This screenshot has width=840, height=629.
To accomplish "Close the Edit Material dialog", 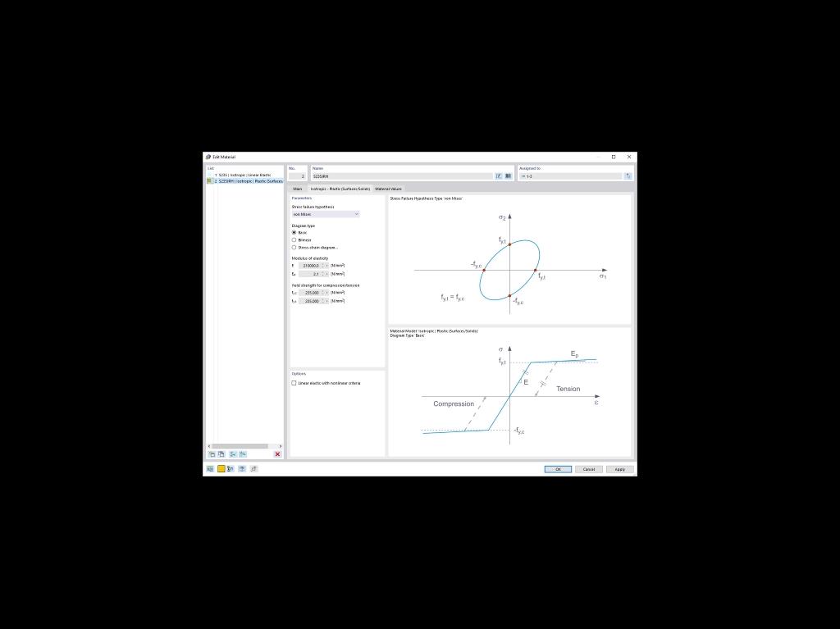I will click(x=629, y=157).
